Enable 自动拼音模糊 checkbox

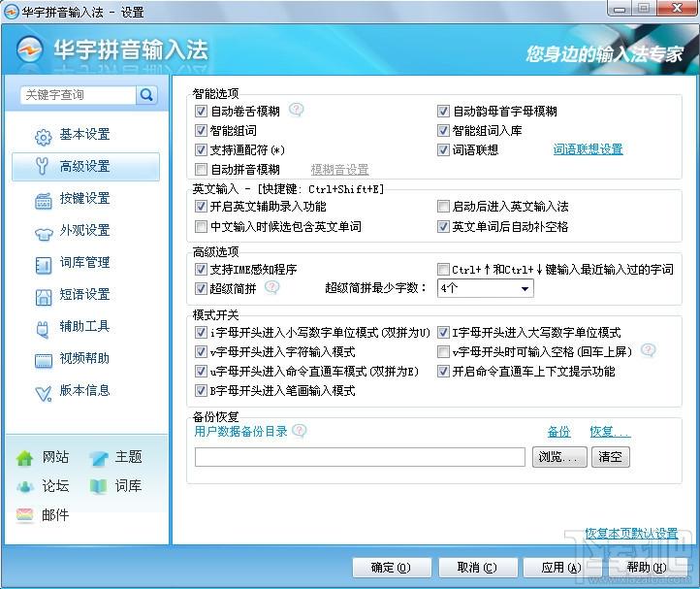(201, 170)
